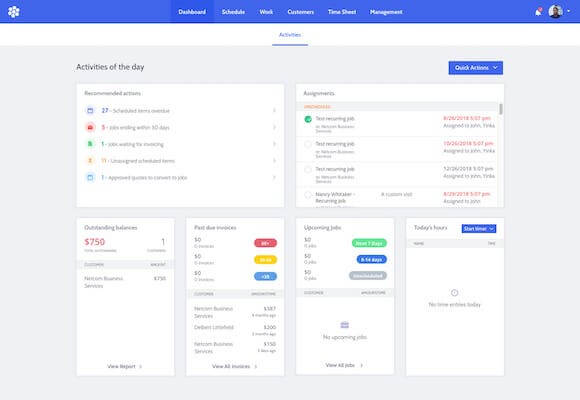Click the calendar icon for scheduled items overdue
Screen dimensions: 580x400
pos(90,110)
